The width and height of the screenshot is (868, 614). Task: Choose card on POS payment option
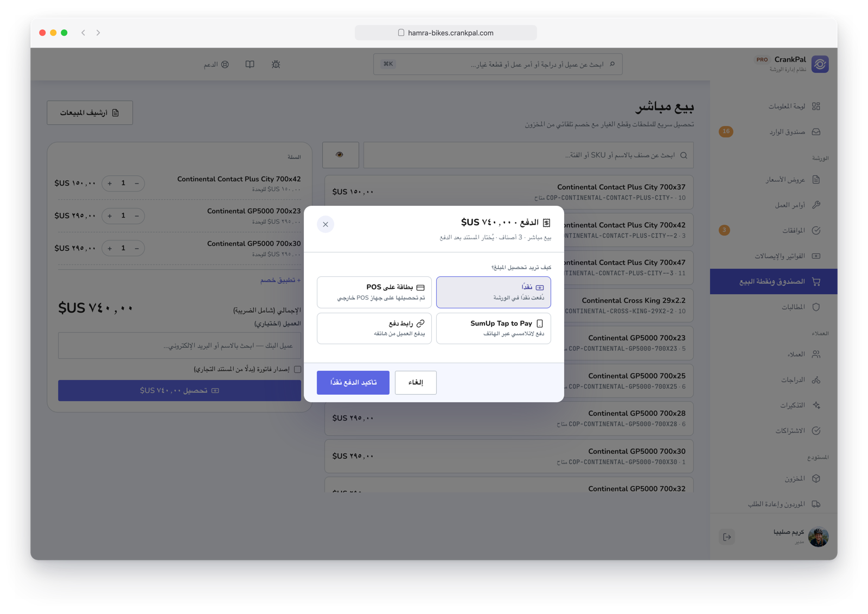point(374,292)
